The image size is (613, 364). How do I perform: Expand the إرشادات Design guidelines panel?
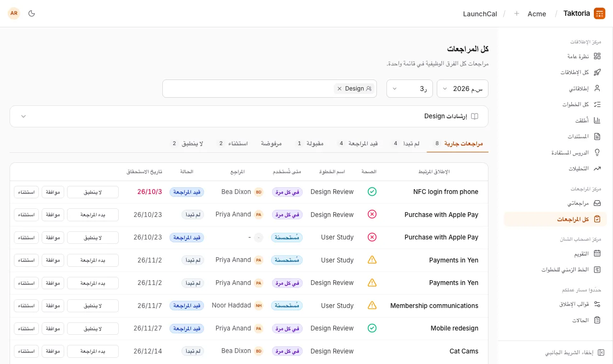pyautogui.click(x=249, y=116)
